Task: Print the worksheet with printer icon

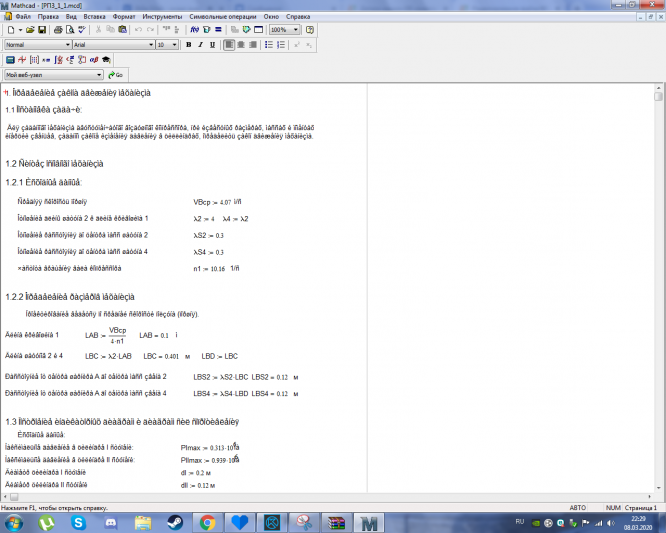Action: (x=58, y=30)
